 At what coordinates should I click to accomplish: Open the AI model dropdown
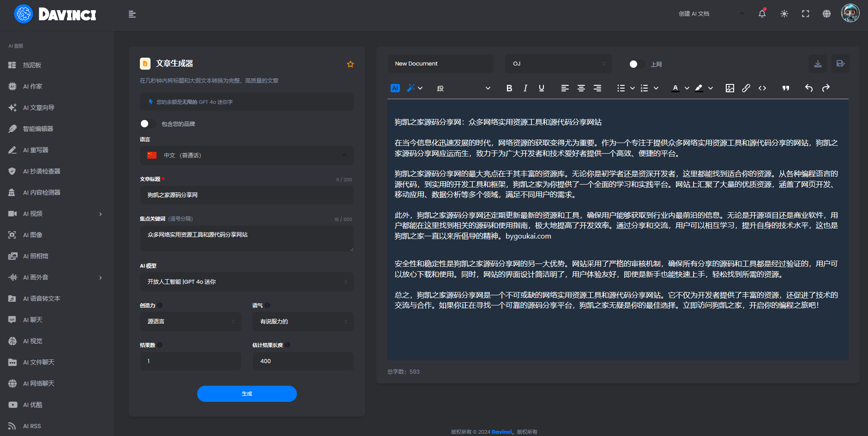(x=247, y=282)
